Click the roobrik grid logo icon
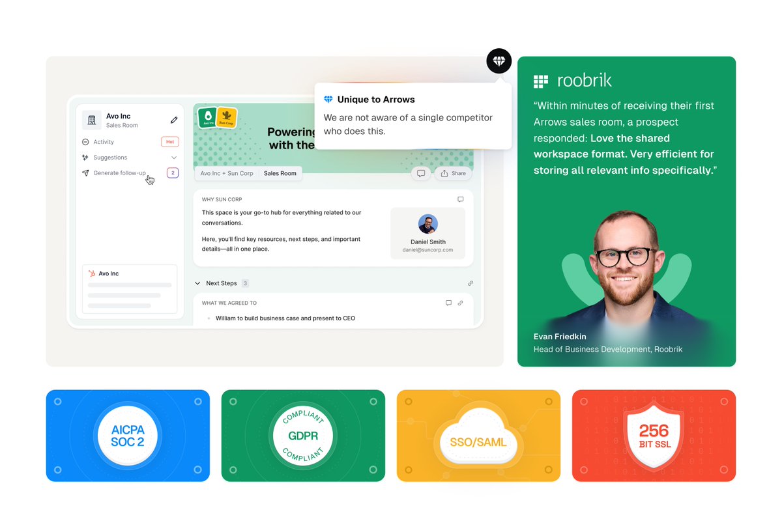The height and width of the screenshot is (532, 782). [x=541, y=81]
